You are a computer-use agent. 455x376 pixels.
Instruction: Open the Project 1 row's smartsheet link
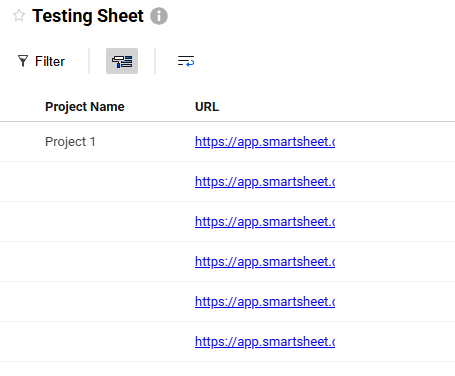pos(265,142)
